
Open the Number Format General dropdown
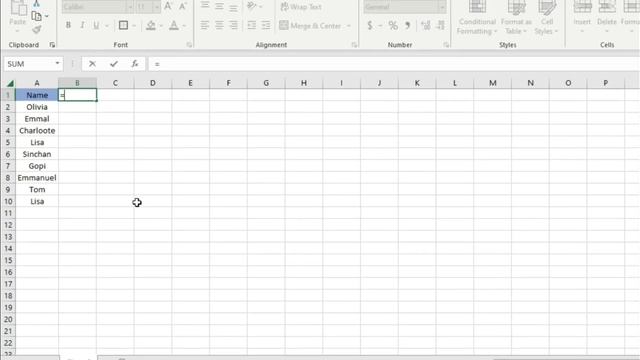point(442,7)
